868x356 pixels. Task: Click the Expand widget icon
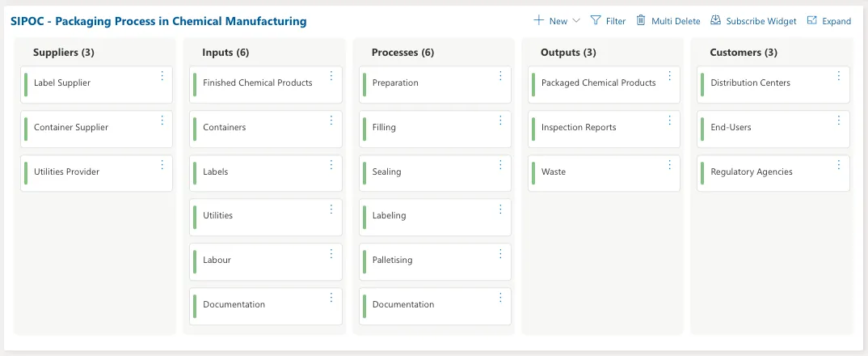(x=812, y=20)
